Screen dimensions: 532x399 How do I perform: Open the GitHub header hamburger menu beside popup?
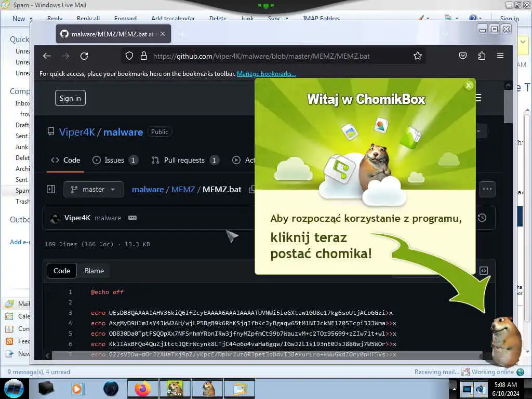[478, 98]
